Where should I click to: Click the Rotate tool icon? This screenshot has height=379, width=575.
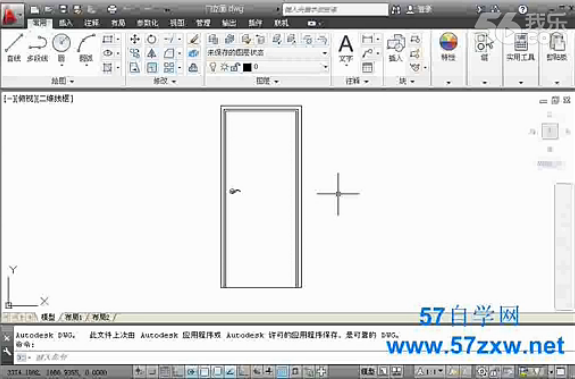pyautogui.click(x=151, y=39)
